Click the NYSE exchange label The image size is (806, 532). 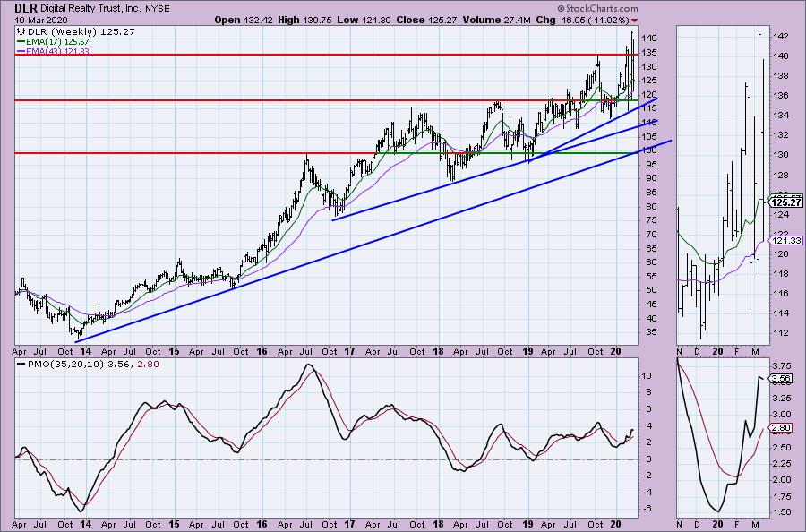(x=157, y=9)
